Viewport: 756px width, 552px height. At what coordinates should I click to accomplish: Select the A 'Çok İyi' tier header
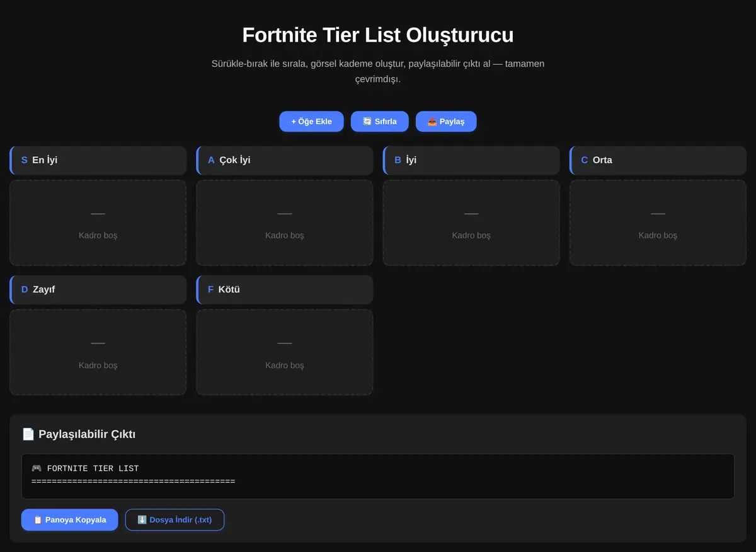(x=285, y=160)
